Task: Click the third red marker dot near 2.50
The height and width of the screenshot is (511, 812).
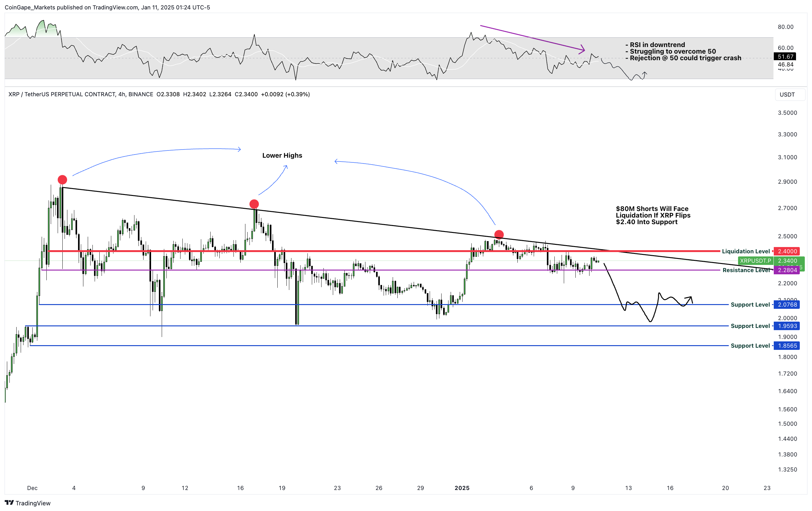Action: tap(499, 234)
